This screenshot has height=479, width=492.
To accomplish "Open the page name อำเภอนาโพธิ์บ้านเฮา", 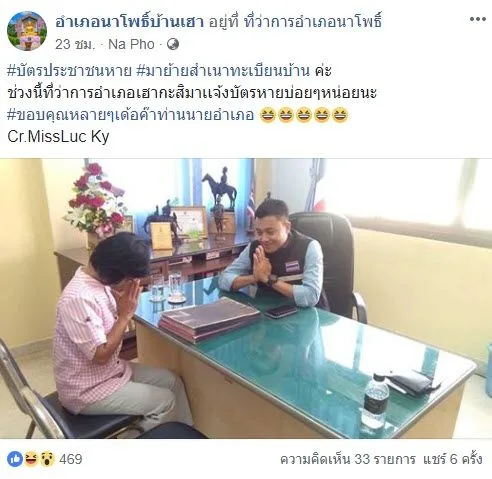I will [129, 21].
